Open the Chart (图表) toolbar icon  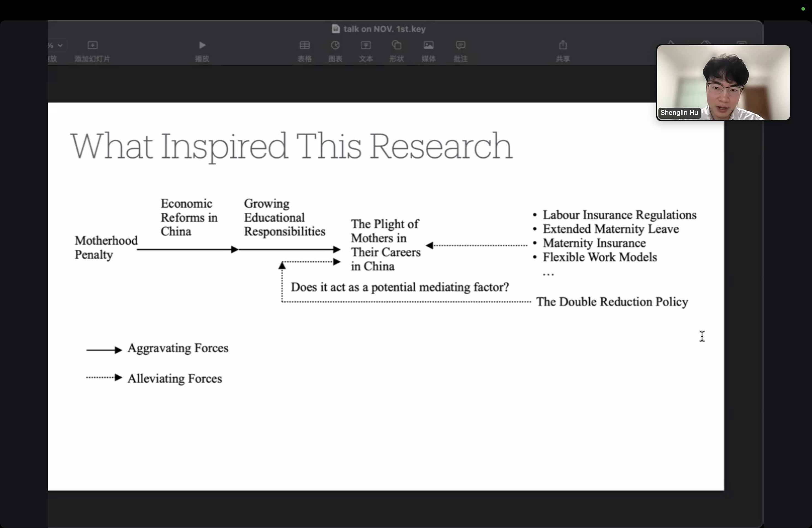click(x=335, y=45)
